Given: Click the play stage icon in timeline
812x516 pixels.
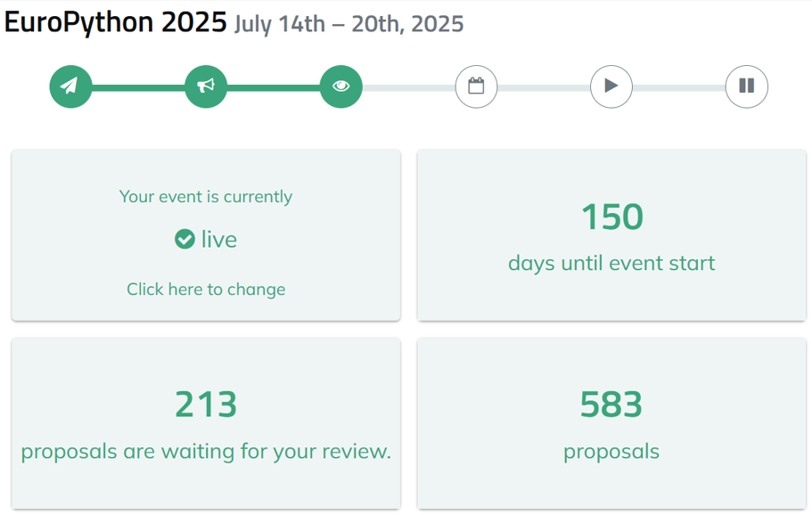Looking at the screenshot, I should click(x=611, y=86).
